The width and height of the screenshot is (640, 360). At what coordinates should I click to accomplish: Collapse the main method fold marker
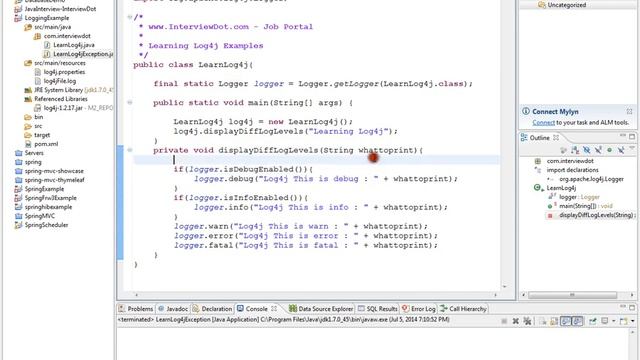[130, 102]
